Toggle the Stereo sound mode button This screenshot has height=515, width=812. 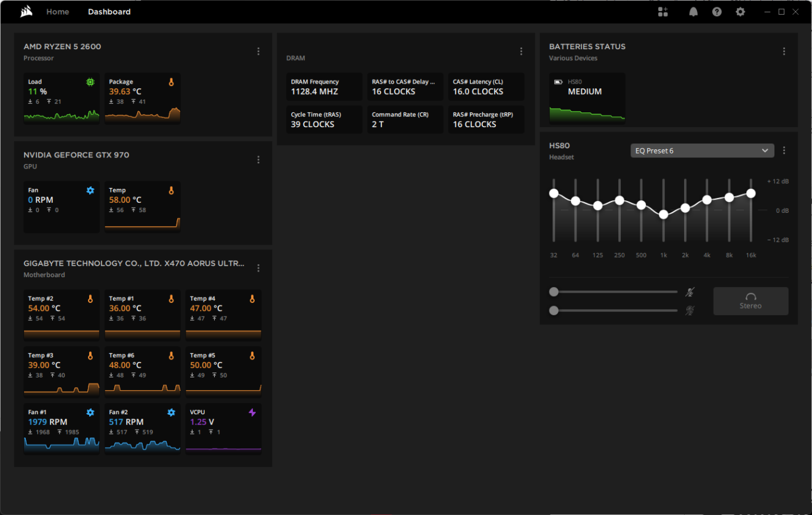(750, 301)
